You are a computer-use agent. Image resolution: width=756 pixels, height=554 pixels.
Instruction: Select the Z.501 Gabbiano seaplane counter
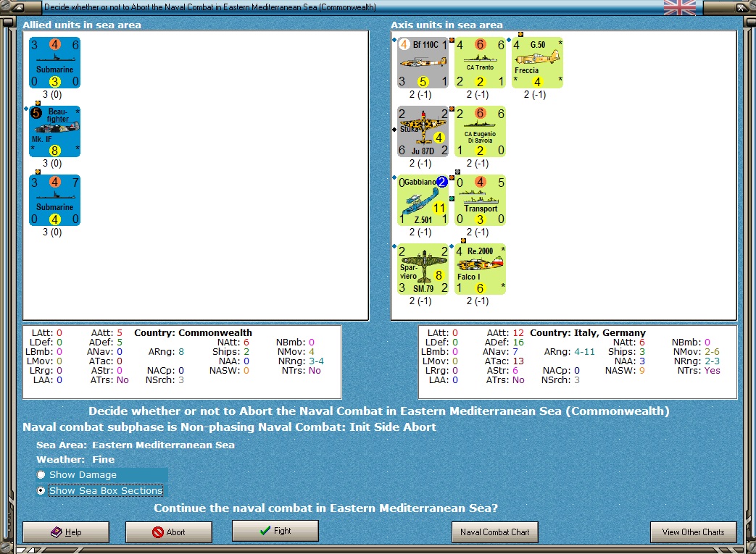[x=423, y=201]
